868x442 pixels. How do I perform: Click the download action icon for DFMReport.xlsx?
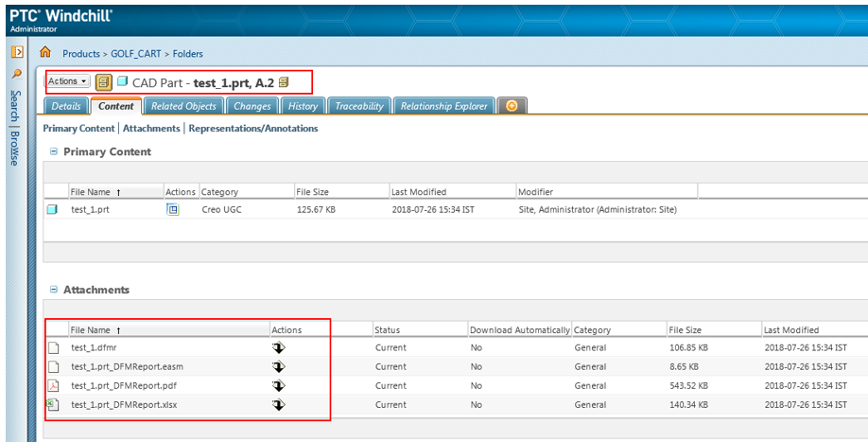tap(278, 405)
